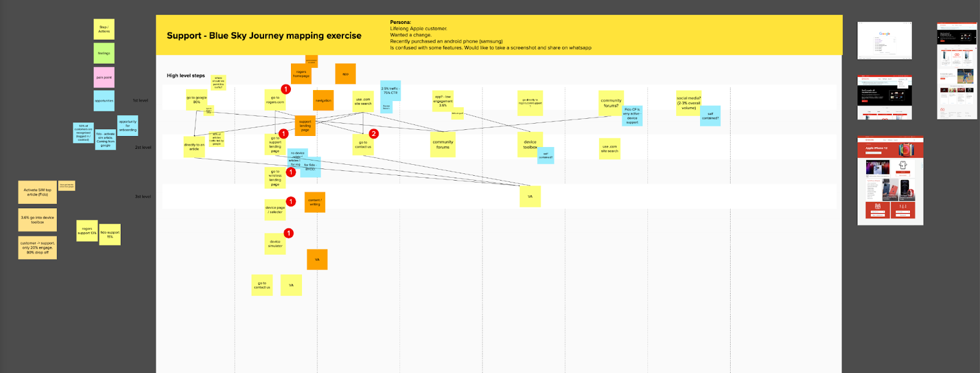
Task: Select the orange 'navigation' sticky note
Action: [x=323, y=100]
